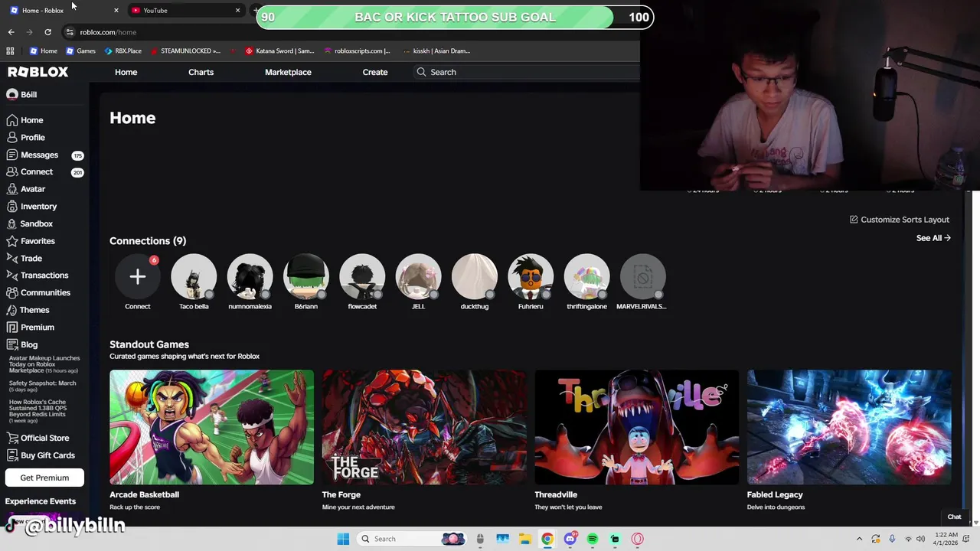Click the Roblox search field
980x551 pixels.
[x=527, y=72]
